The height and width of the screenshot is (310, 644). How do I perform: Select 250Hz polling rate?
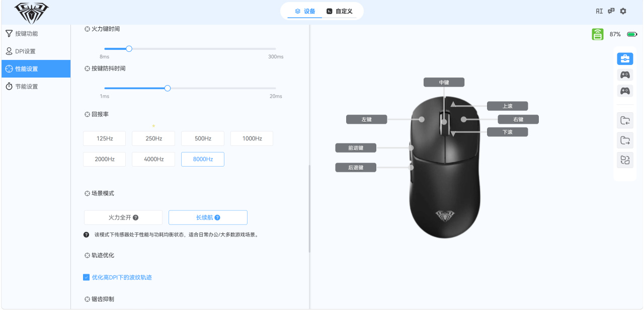pyautogui.click(x=153, y=138)
